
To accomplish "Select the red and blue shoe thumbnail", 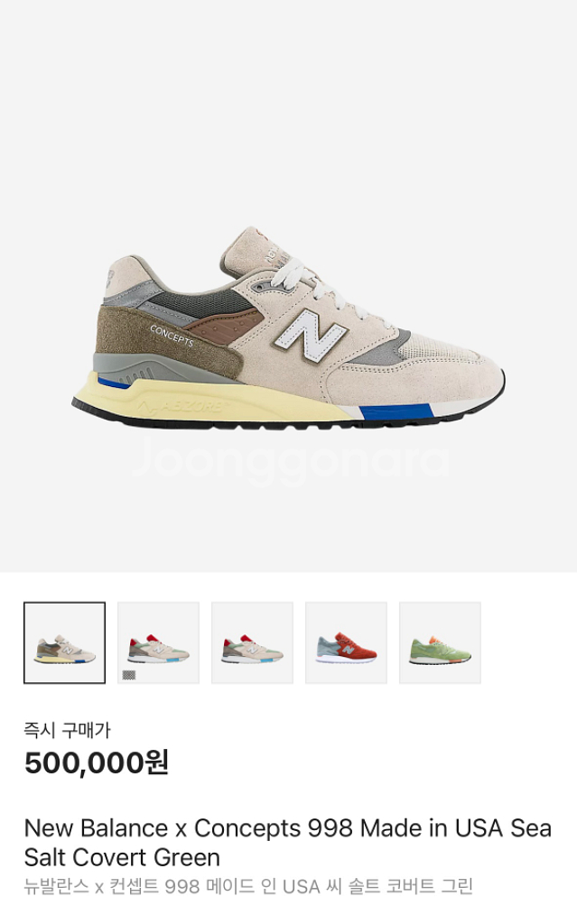I will coord(346,642).
